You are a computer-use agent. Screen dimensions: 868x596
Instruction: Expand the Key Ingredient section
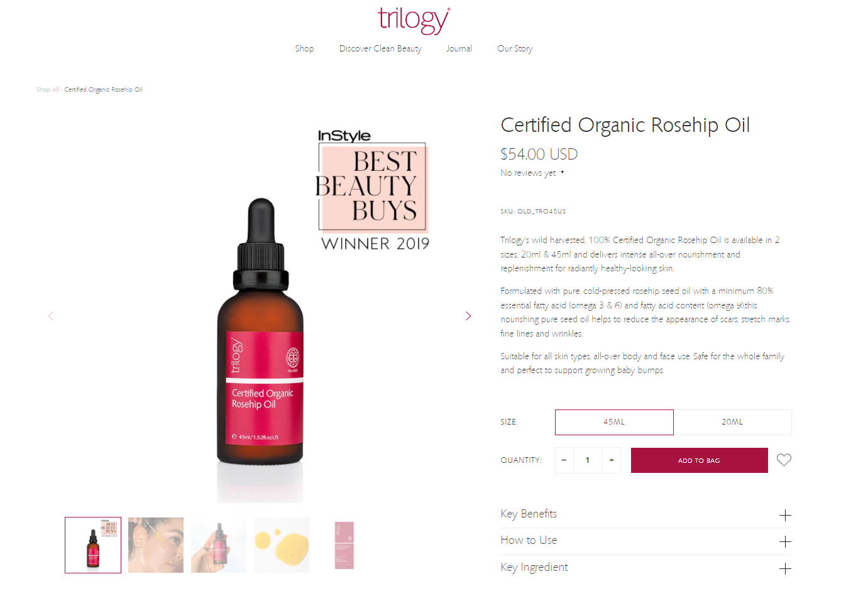646,568
